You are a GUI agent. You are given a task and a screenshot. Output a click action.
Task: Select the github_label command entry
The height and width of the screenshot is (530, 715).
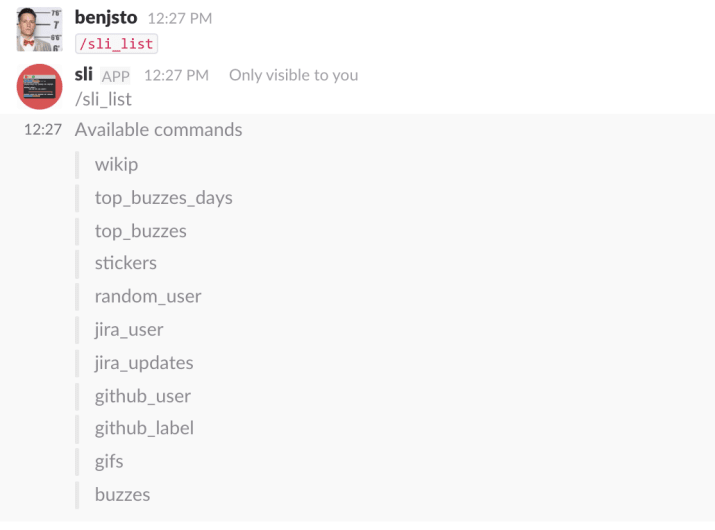144,428
